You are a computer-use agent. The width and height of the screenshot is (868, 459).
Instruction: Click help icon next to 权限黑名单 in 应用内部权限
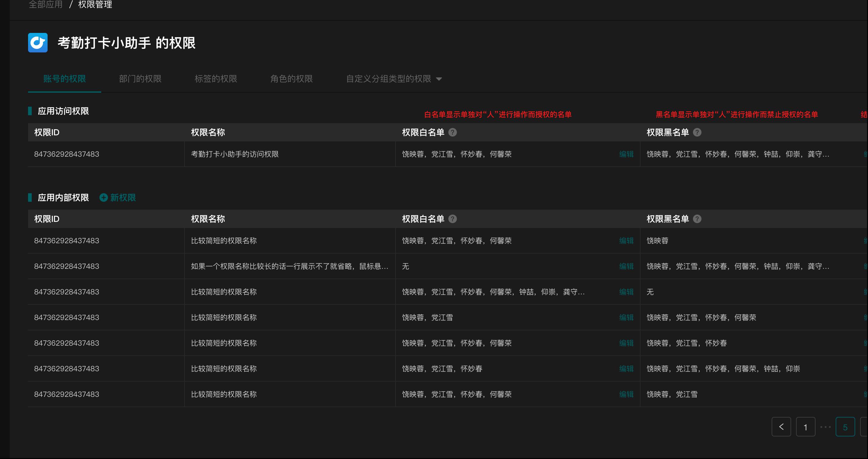(697, 219)
